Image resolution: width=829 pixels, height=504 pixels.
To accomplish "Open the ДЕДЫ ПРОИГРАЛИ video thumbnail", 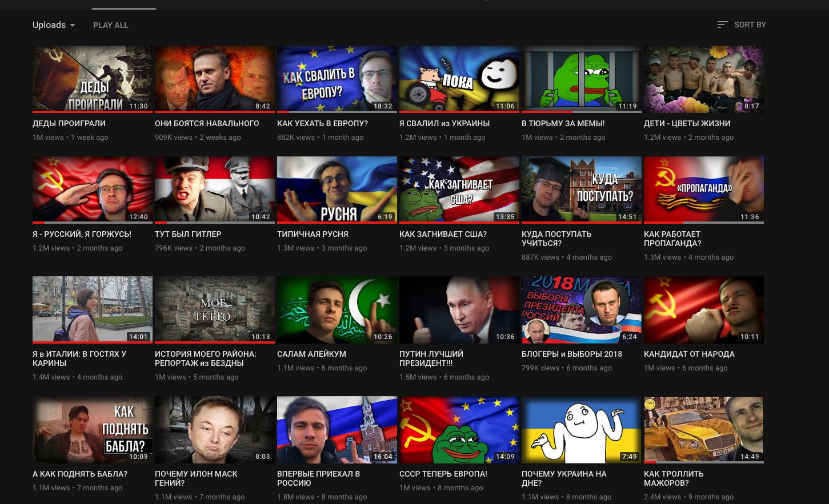I will 93,79.
